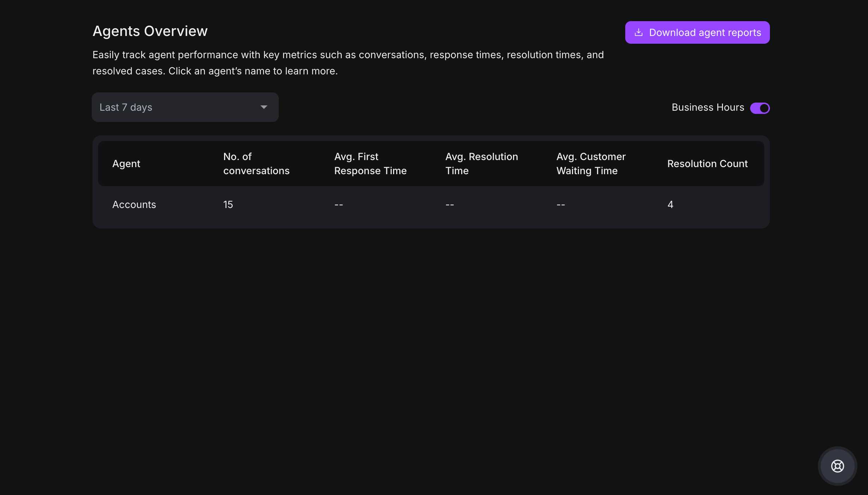Toggle the Business Hours switch
Image resolution: width=868 pixels, height=495 pixels.
tap(760, 108)
